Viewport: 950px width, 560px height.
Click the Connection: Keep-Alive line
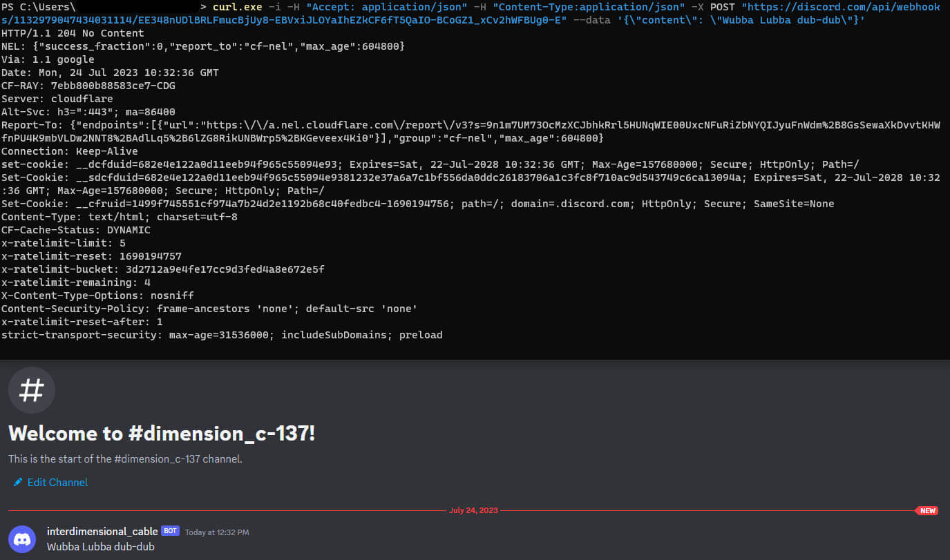tap(70, 151)
